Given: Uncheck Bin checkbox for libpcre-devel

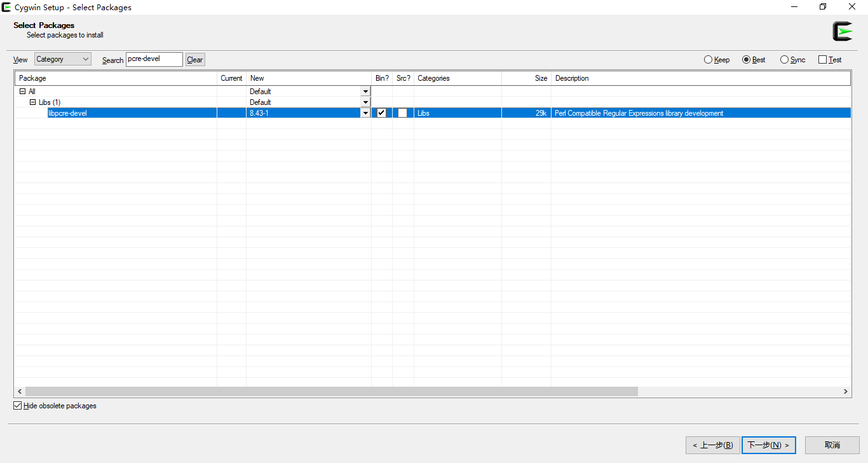Looking at the screenshot, I should (x=381, y=113).
